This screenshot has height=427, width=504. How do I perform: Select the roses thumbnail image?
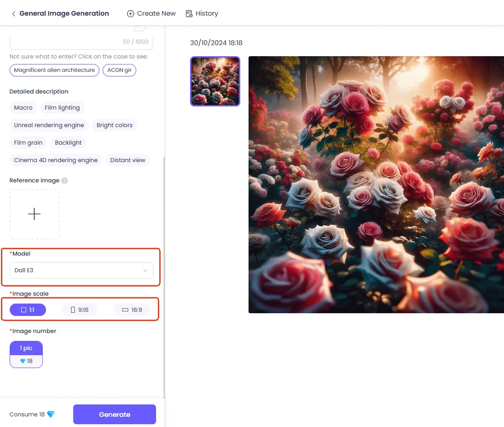[215, 81]
